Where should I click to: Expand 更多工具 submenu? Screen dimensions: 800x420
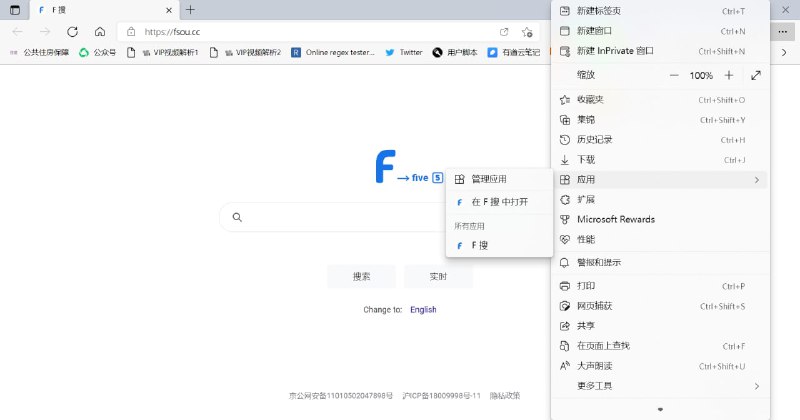tap(660, 386)
